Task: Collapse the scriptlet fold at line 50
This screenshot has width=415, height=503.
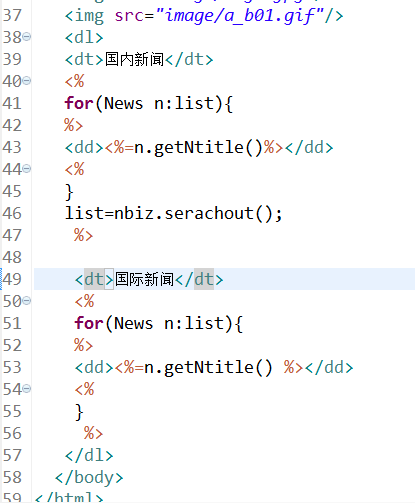Action: click(27, 301)
